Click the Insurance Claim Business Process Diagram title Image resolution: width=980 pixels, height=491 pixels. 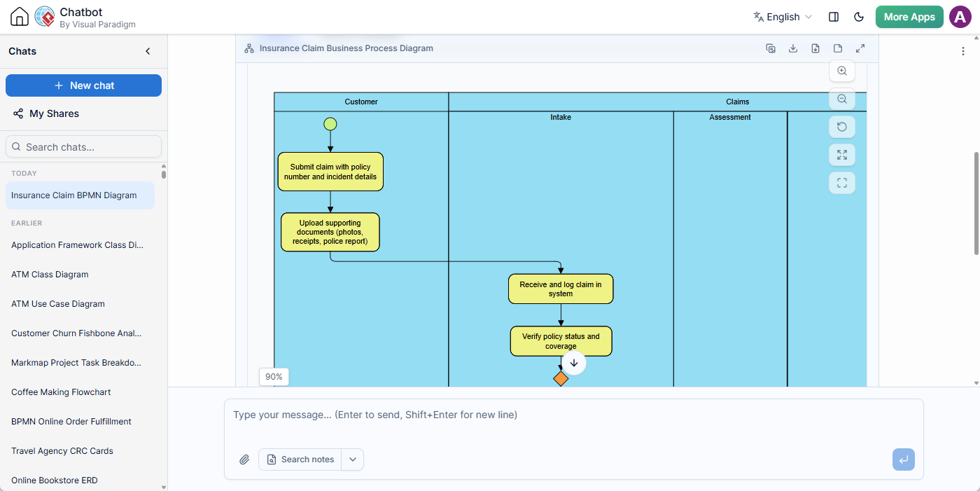point(346,48)
